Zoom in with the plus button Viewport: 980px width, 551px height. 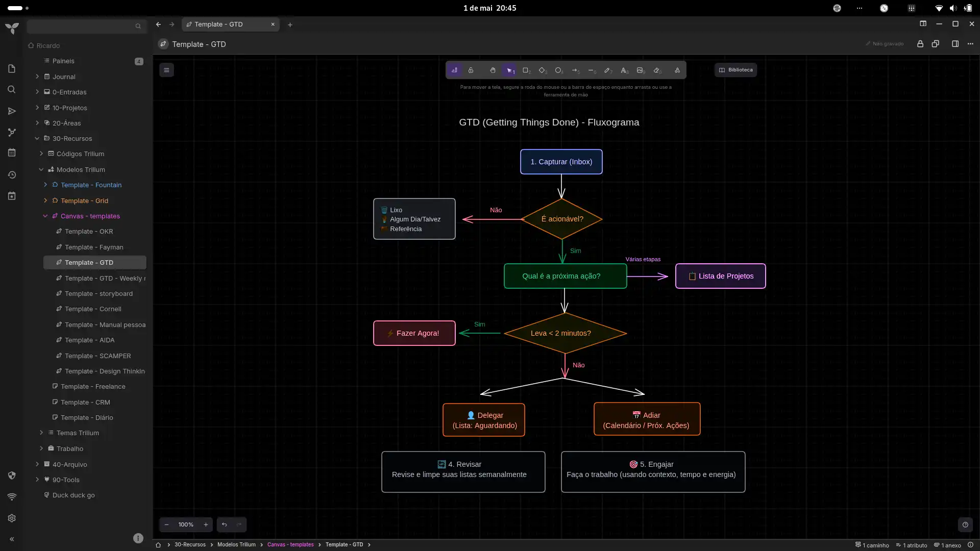(x=206, y=524)
